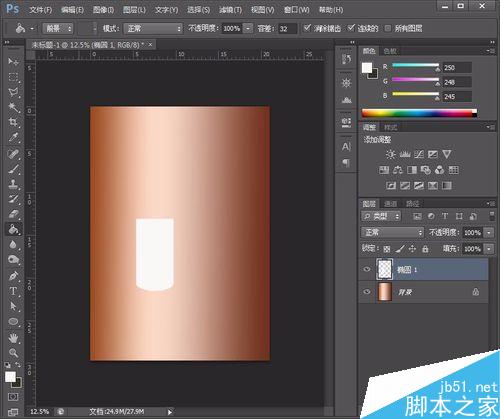Image resolution: width=500 pixels, height=419 pixels.
Task: Select the Pen tool
Action: tap(13, 276)
